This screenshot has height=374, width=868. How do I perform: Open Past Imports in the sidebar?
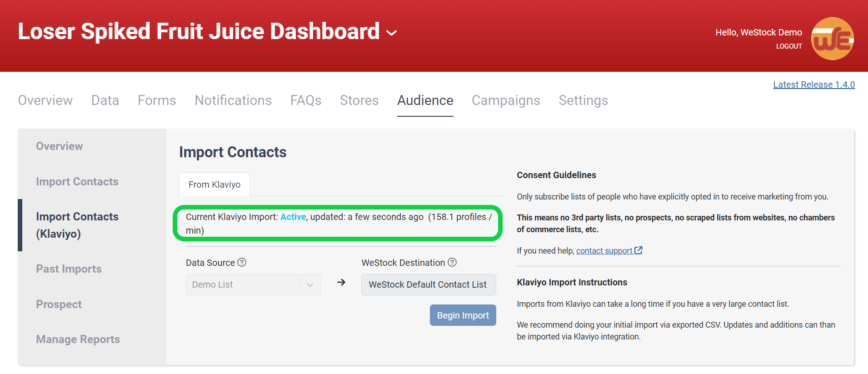pos(69,269)
